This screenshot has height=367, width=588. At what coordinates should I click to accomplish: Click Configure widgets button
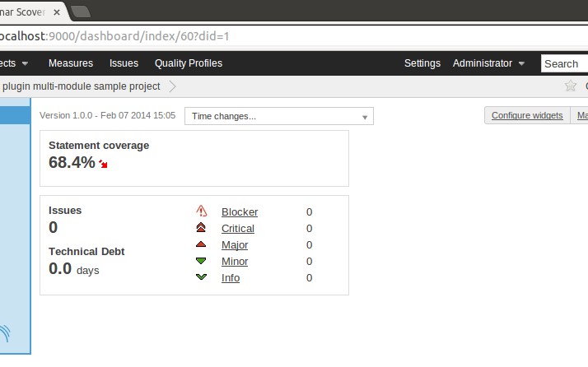(527, 115)
